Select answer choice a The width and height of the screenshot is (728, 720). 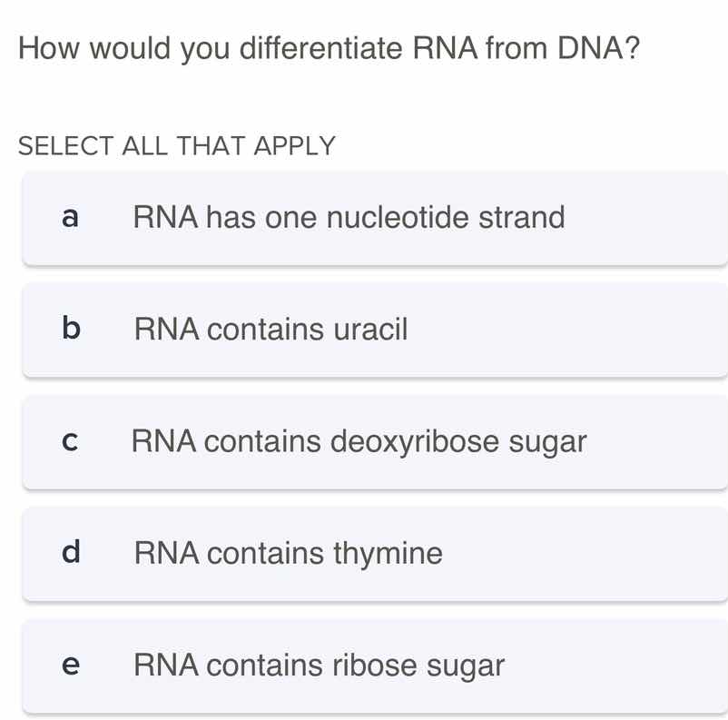(363, 216)
